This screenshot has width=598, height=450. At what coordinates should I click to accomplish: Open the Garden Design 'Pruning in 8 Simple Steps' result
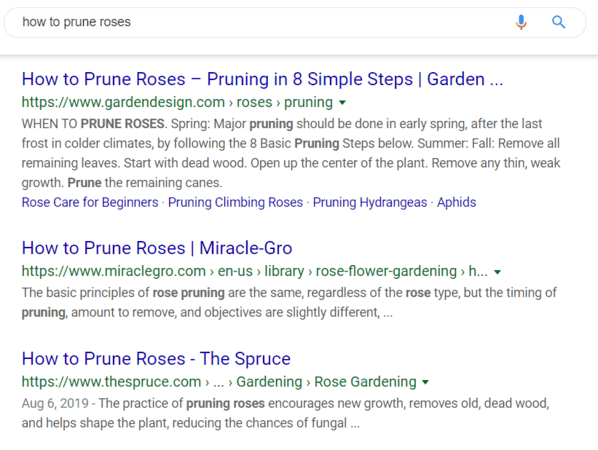coord(262,79)
